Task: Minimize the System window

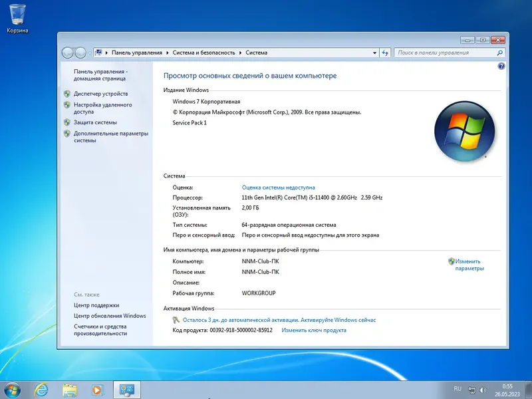Action: (x=467, y=40)
